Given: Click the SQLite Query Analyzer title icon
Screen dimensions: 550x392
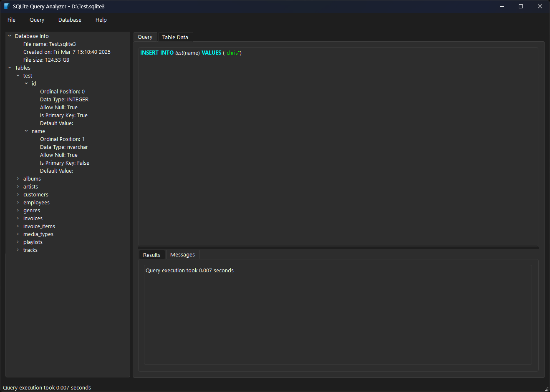Looking at the screenshot, I should [x=6, y=6].
